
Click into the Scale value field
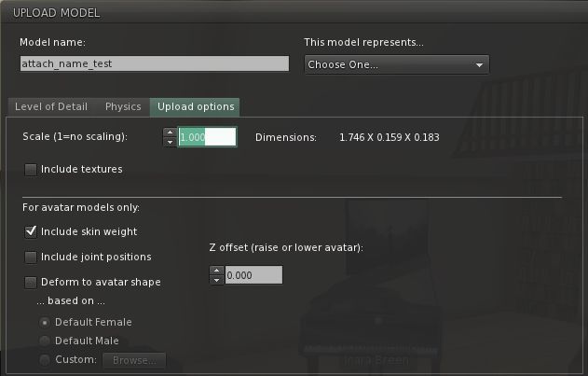point(207,137)
